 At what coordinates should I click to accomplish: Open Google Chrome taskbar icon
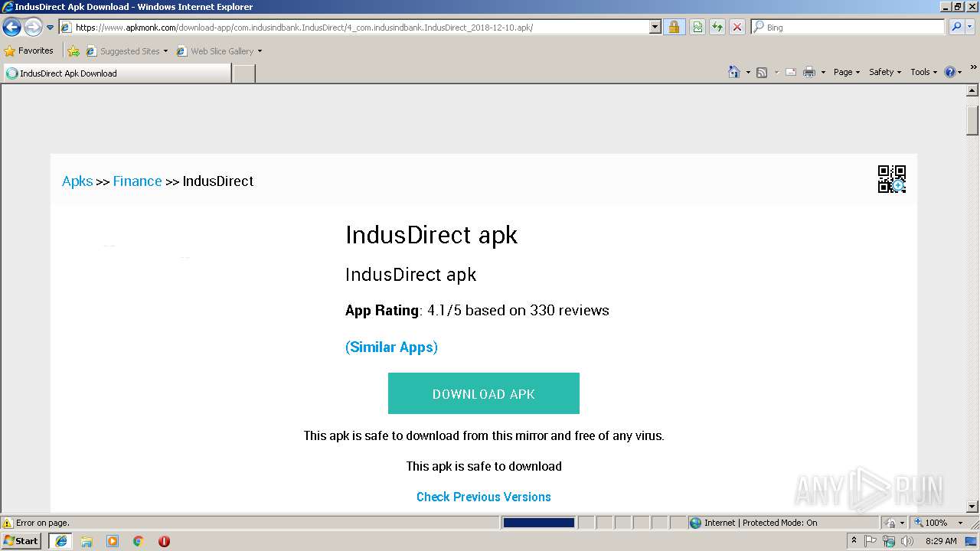point(139,541)
